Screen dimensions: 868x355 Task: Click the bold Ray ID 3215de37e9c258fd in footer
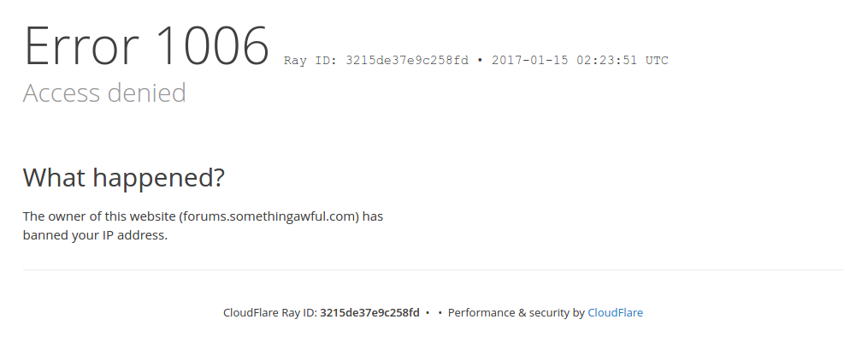369,313
